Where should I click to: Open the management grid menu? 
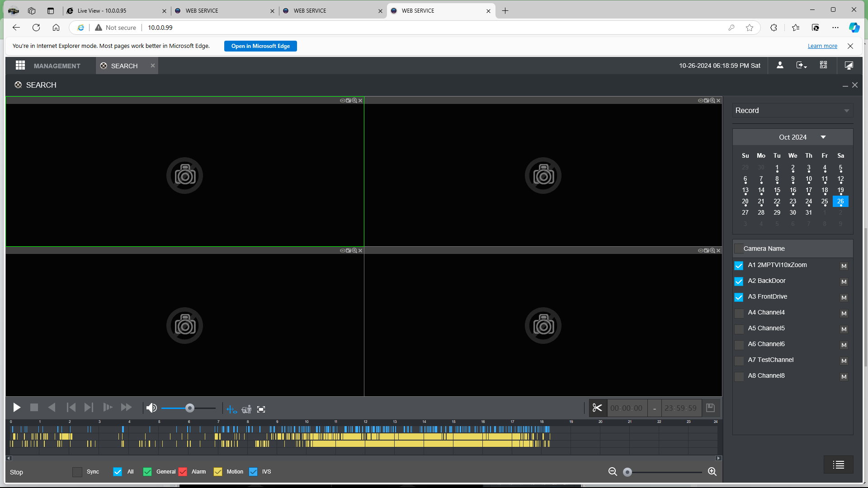click(20, 66)
